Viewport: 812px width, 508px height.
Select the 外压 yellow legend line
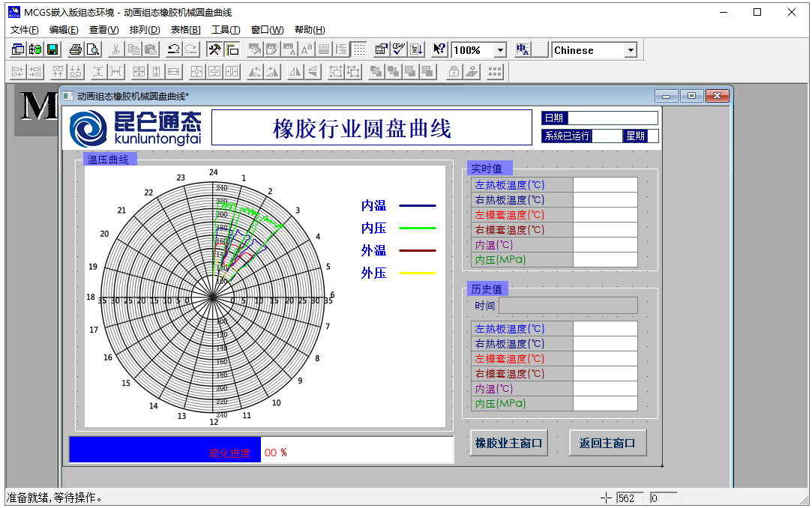click(x=418, y=273)
